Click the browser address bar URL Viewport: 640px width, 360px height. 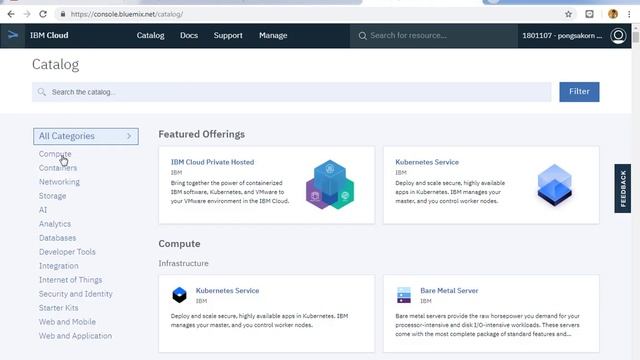point(127,14)
